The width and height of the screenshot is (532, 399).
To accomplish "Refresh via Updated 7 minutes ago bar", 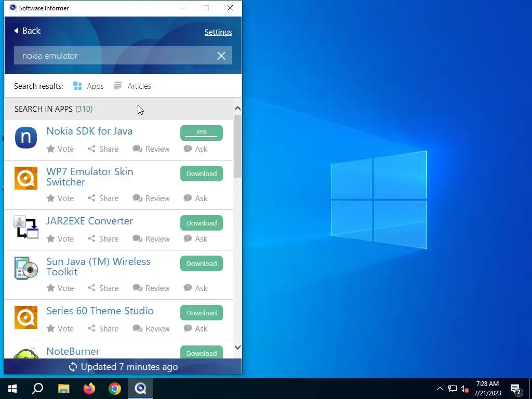I will (123, 367).
